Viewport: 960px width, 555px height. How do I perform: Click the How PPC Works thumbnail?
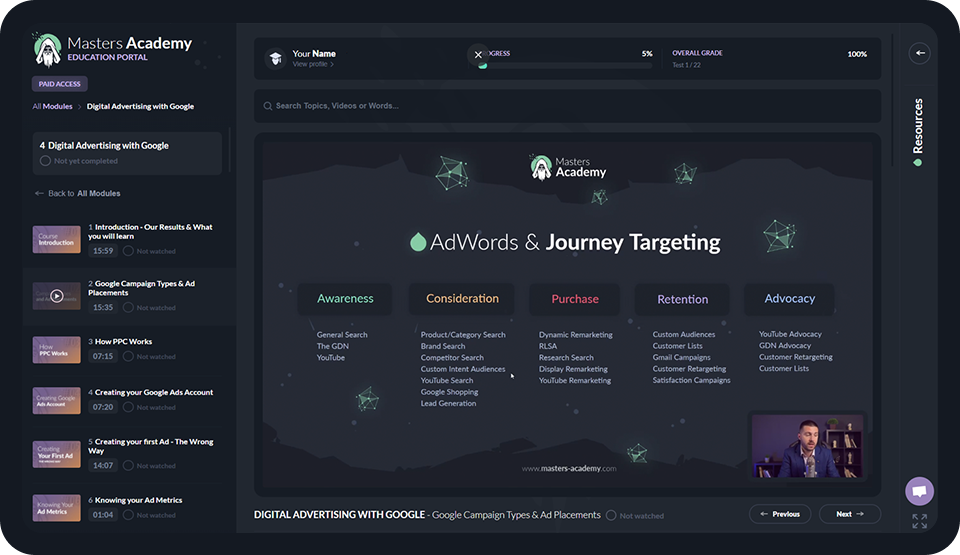(x=56, y=350)
